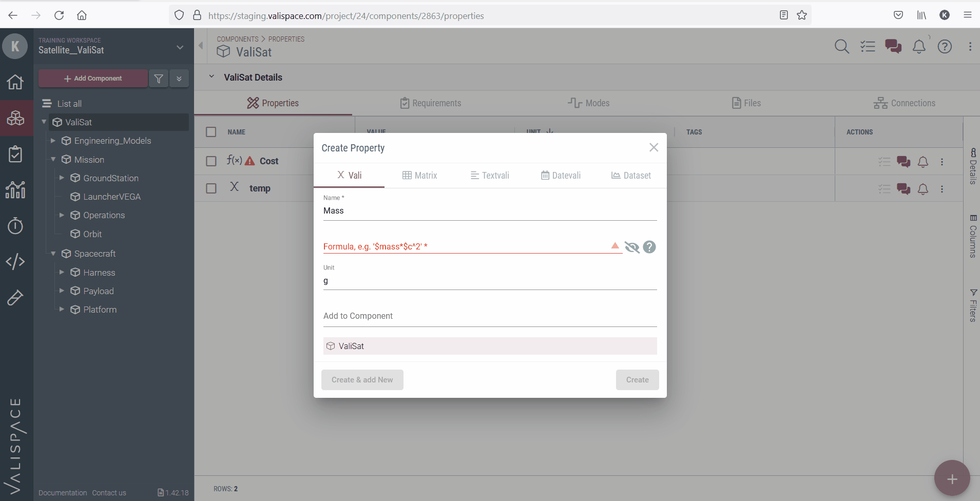Collapse the ValiSat Details section
The width and height of the screenshot is (980, 501).
(x=211, y=76)
